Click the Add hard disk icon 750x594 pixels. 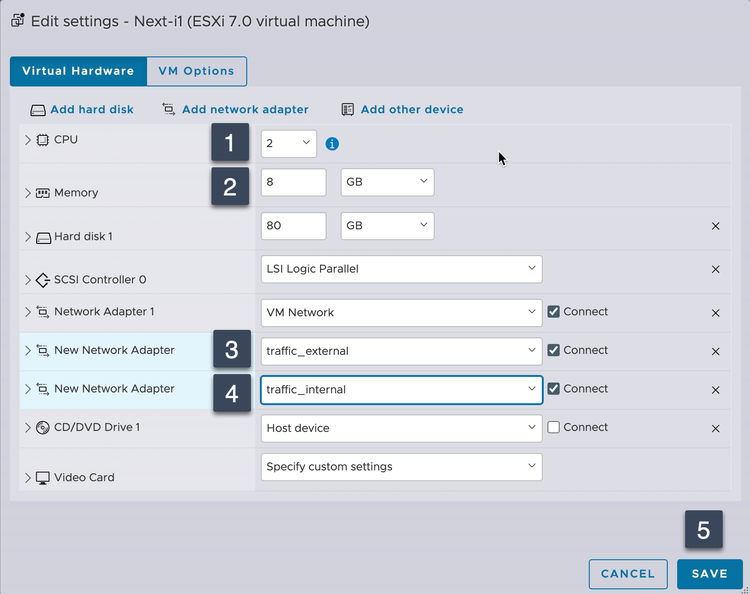pos(38,110)
